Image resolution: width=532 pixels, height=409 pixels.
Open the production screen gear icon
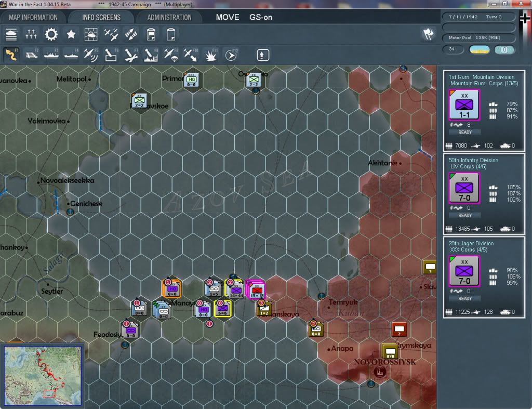(x=51, y=35)
